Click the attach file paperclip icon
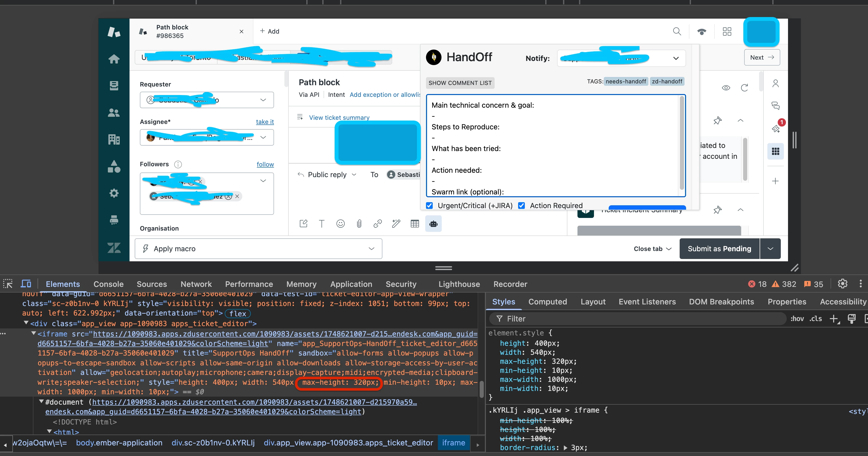 pyautogui.click(x=359, y=224)
